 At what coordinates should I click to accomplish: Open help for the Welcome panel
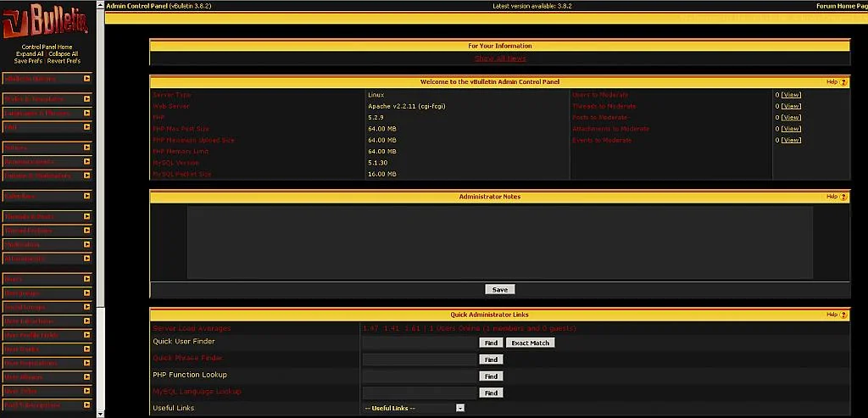coord(843,82)
